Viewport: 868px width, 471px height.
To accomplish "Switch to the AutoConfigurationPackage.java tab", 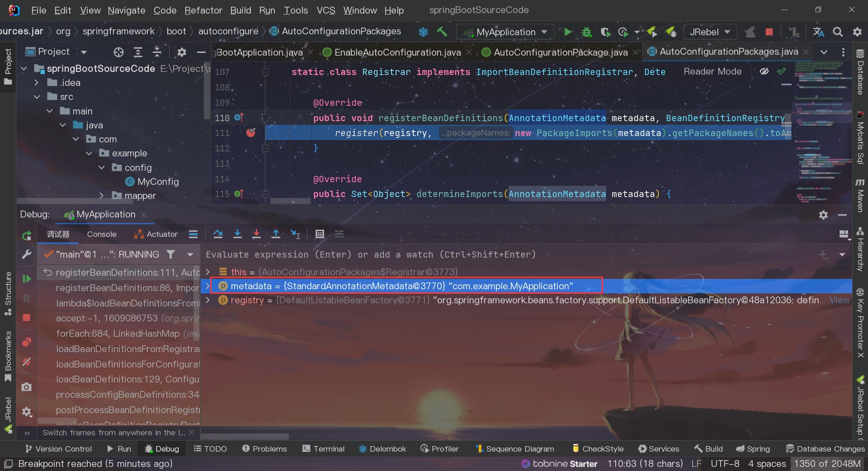I will 561,52.
